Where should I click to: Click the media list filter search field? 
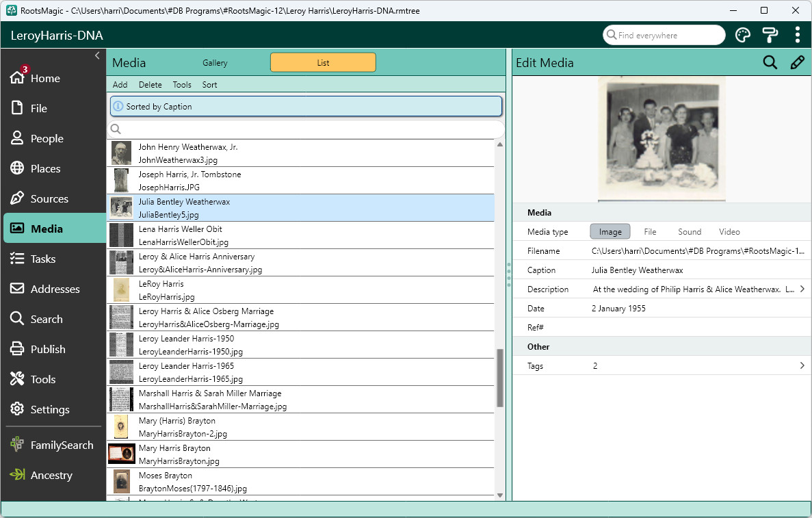click(x=306, y=129)
